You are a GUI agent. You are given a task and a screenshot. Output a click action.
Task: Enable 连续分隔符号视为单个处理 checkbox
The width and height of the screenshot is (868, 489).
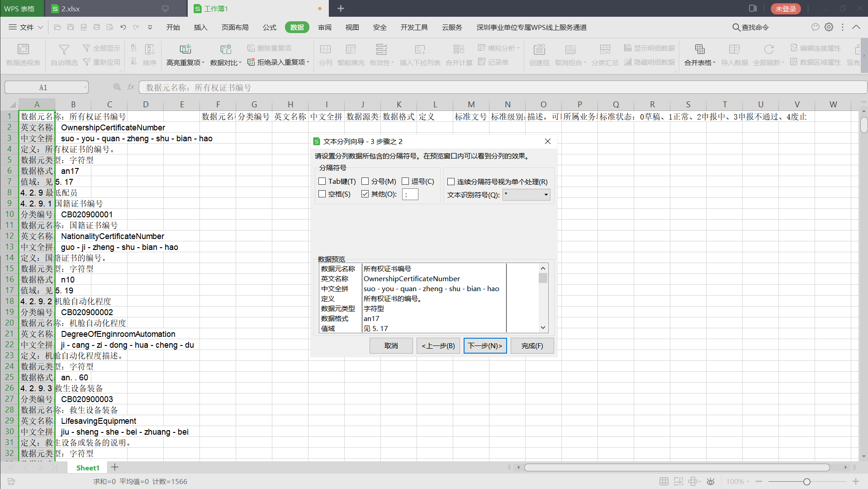[x=451, y=182]
